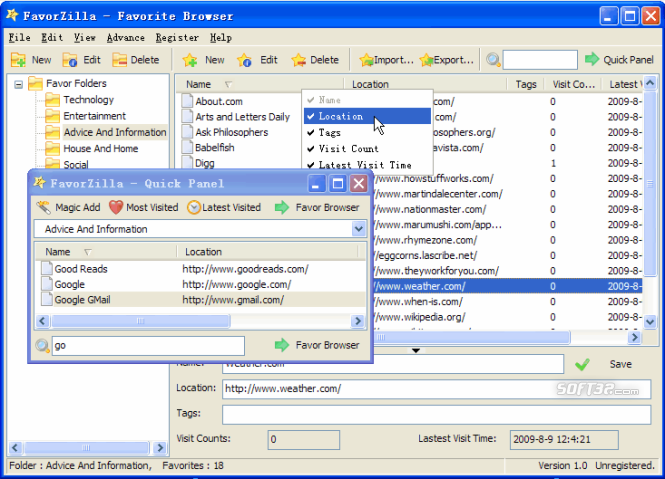This screenshot has width=665, height=479.
Task: Toggle the Visit Count column checkmark
Action: [x=311, y=149]
